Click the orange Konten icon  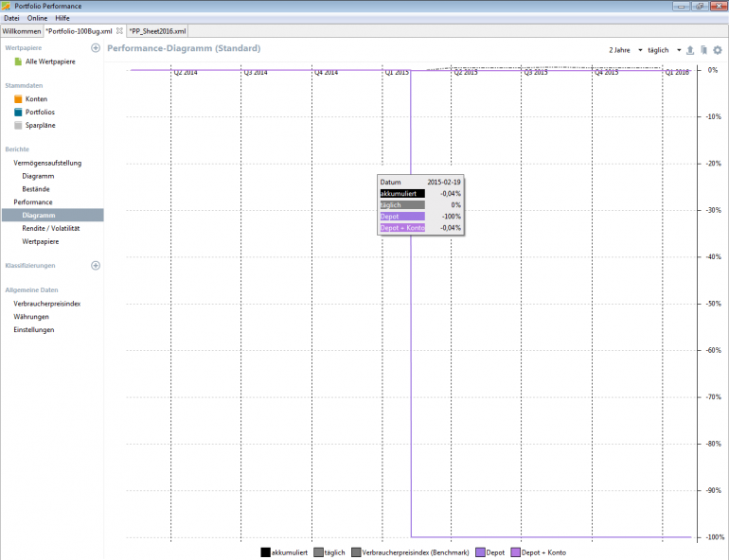[x=18, y=99]
